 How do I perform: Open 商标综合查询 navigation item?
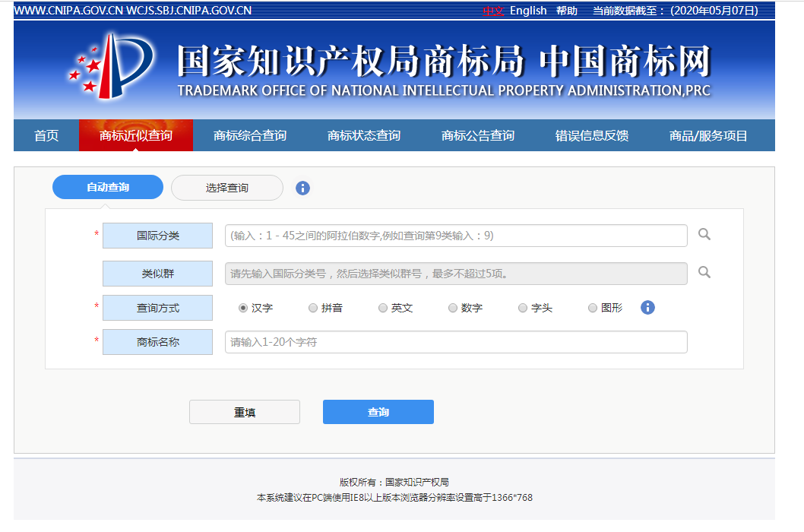pos(250,135)
